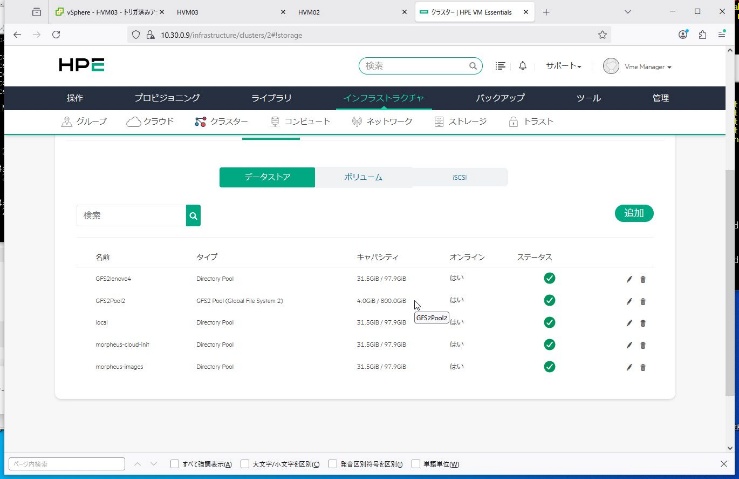Switch to the ボリューム tab

point(363,177)
